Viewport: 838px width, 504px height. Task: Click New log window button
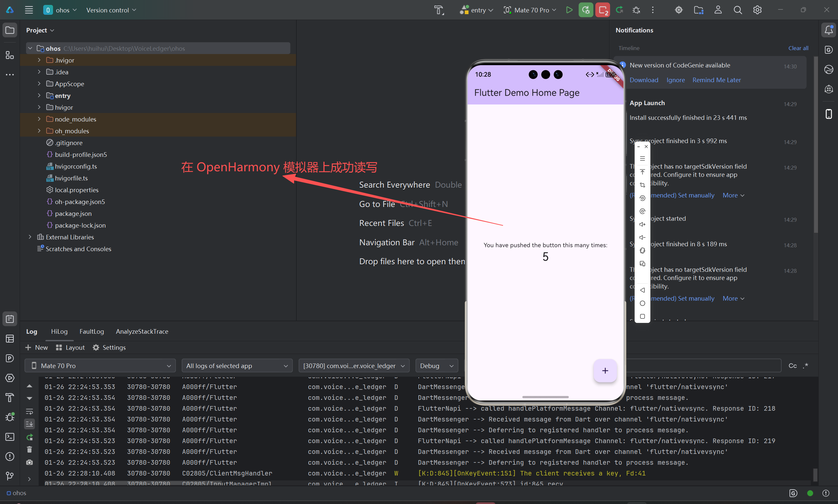coord(37,347)
